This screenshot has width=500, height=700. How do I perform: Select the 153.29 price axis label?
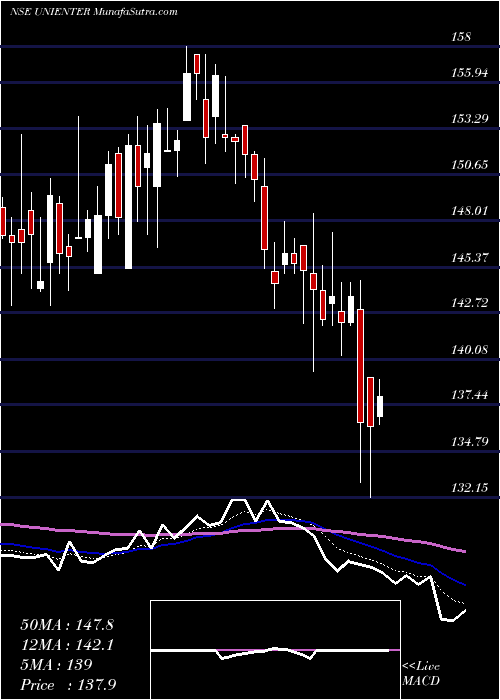point(469,119)
